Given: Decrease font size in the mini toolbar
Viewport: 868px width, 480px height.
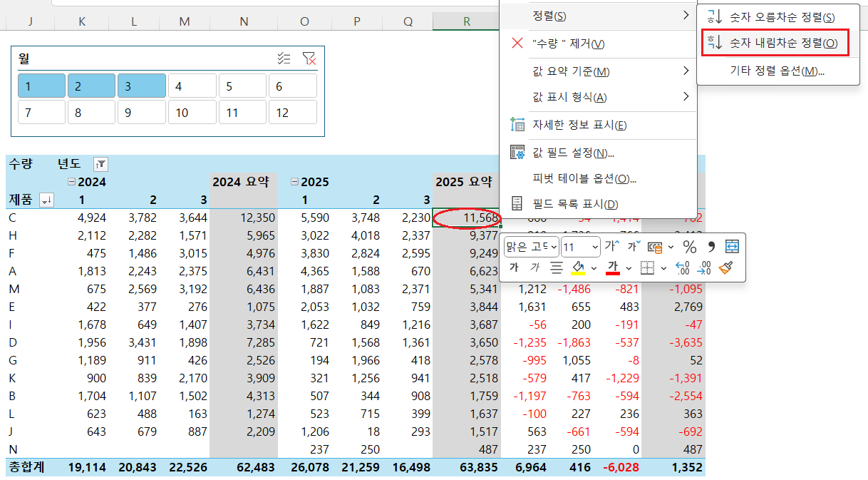Looking at the screenshot, I should coord(634,247).
